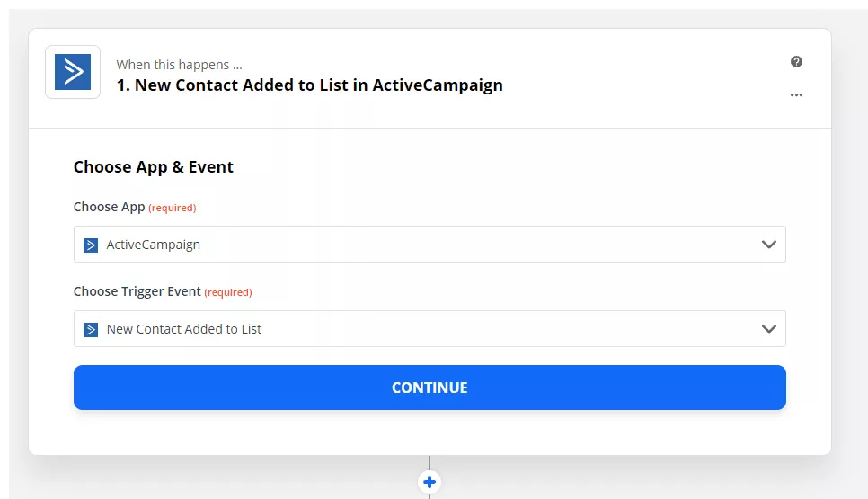This screenshot has height=499, width=868.
Task: Click the plus icon to add a step
Action: pyautogui.click(x=429, y=482)
